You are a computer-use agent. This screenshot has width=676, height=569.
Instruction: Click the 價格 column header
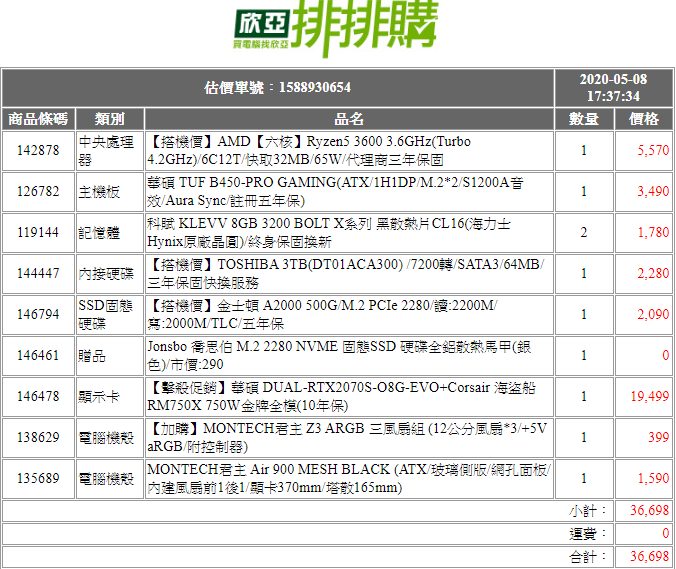[644, 119]
